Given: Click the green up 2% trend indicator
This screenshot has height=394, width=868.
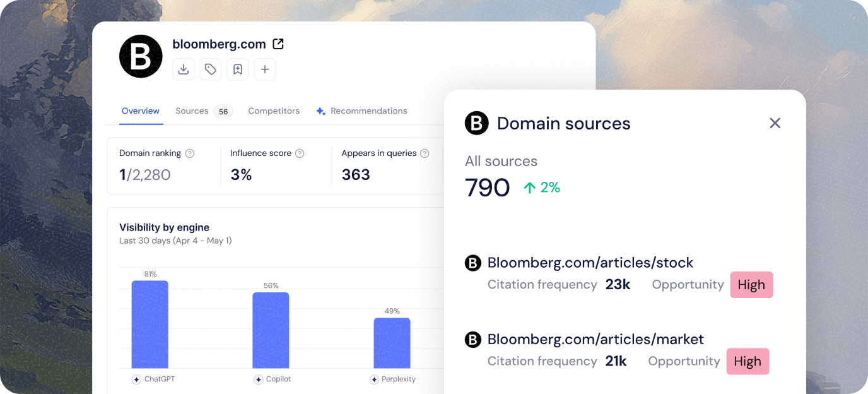Looking at the screenshot, I should [x=542, y=188].
